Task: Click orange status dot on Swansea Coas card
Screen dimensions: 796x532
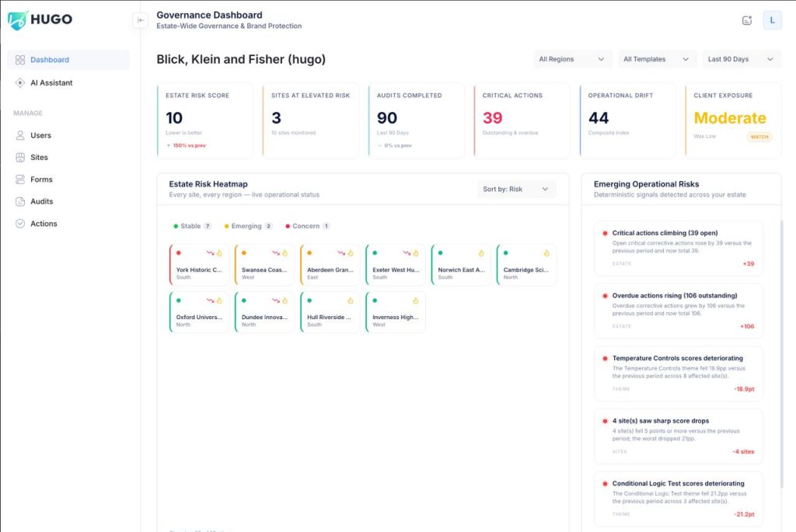Action: click(244, 252)
